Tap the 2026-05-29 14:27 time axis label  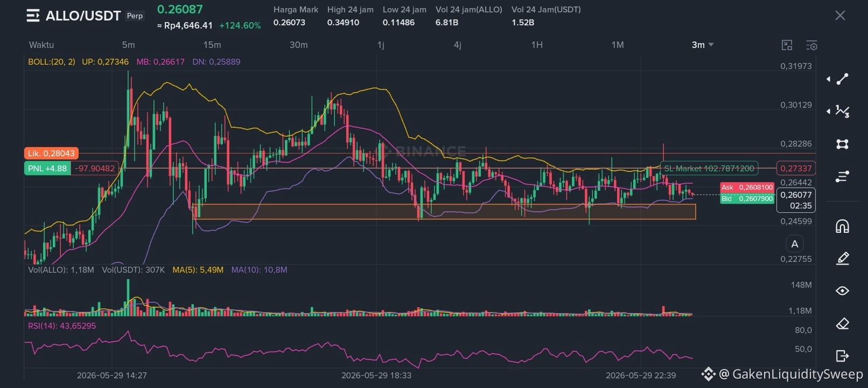[112, 375]
